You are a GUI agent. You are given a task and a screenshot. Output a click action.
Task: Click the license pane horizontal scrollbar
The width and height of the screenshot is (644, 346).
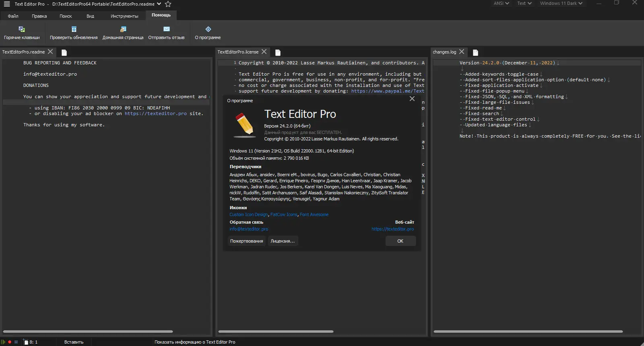click(276, 332)
